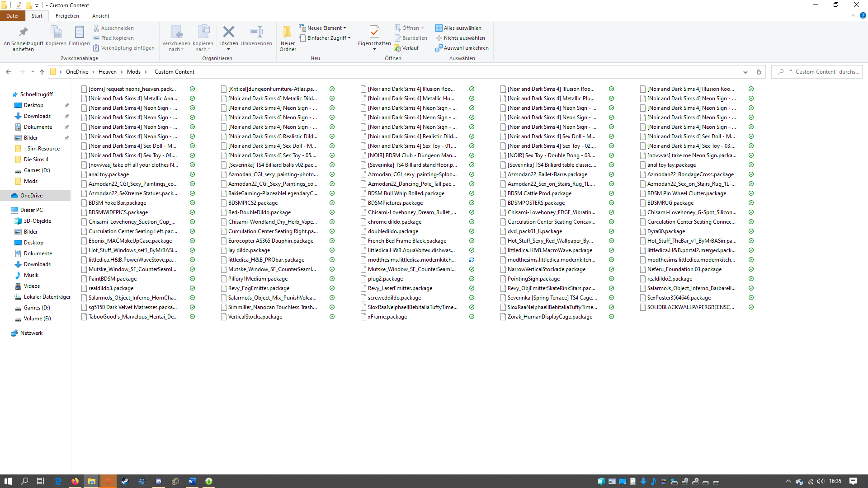The image size is (868, 488).
Task: Switch to the Freigeben ribbon tab
Action: pos(67,16)
